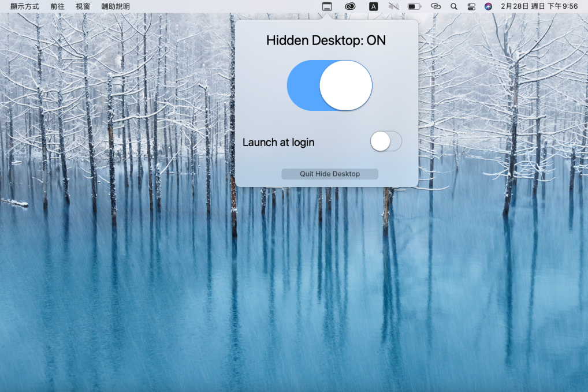Click the link-shaped menu bar icon
This screenshot has width=588, height=392.
pyautogui.click(x=437, y=6)
